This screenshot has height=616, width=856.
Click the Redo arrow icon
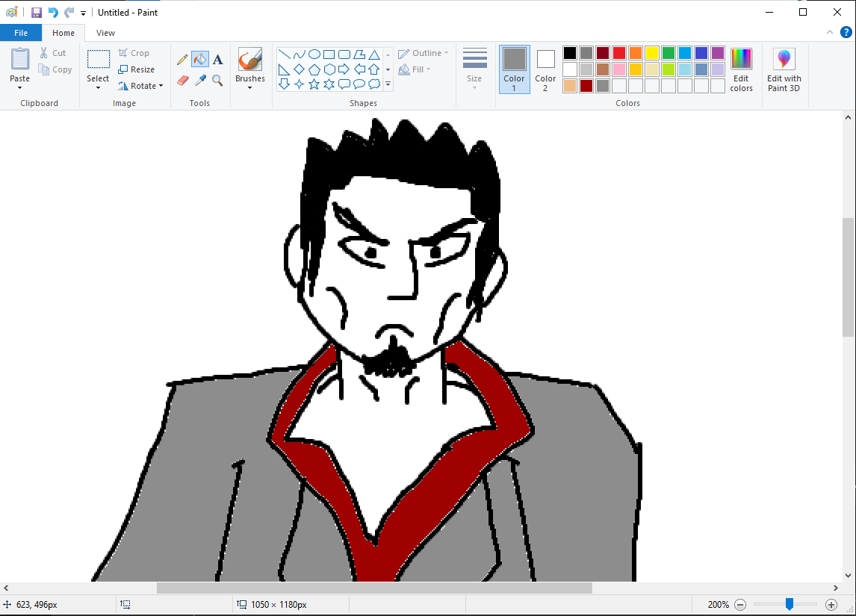69,13
